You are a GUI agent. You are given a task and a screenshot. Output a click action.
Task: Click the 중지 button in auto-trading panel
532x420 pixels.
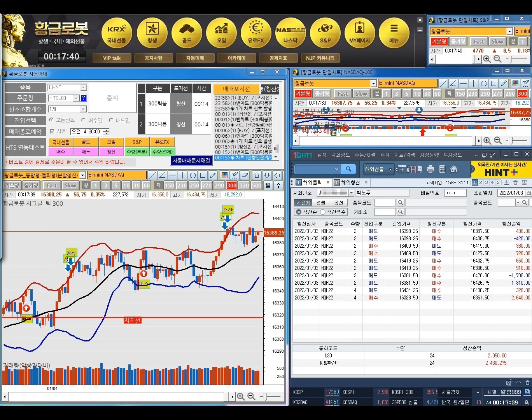(x=112, y=98)
